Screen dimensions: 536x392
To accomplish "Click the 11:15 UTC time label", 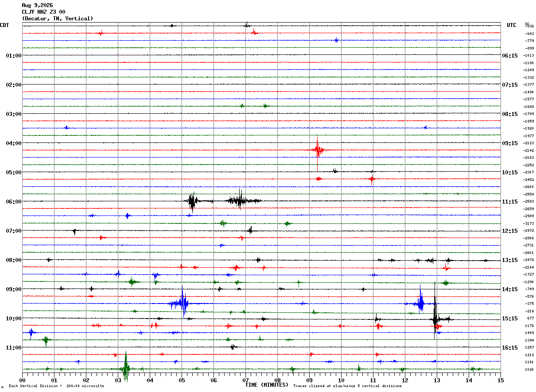I will click(510, 202).
